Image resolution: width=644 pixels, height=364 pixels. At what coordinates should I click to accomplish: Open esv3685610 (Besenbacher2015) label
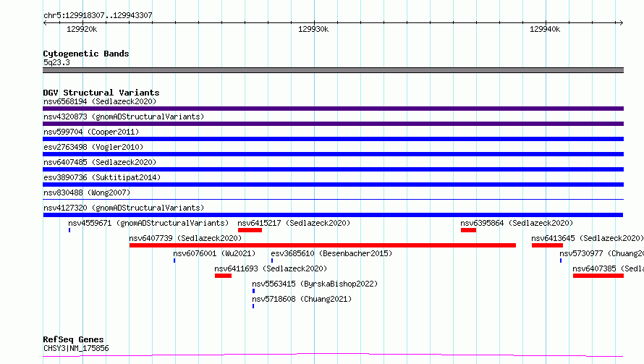tap(331, 253)
